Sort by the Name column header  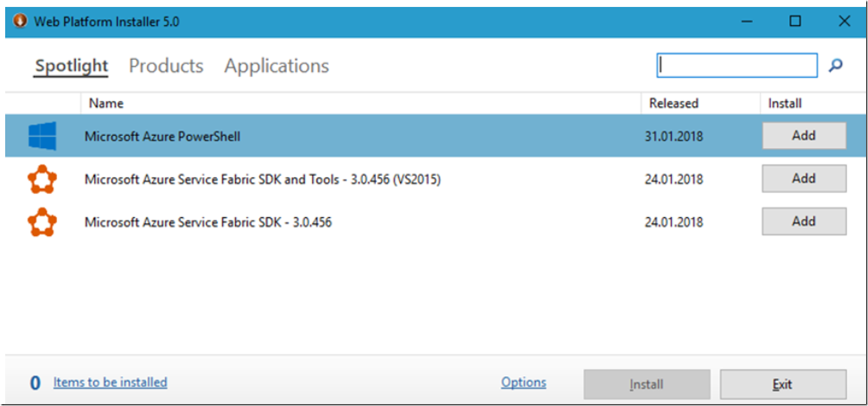coord(106,103)
